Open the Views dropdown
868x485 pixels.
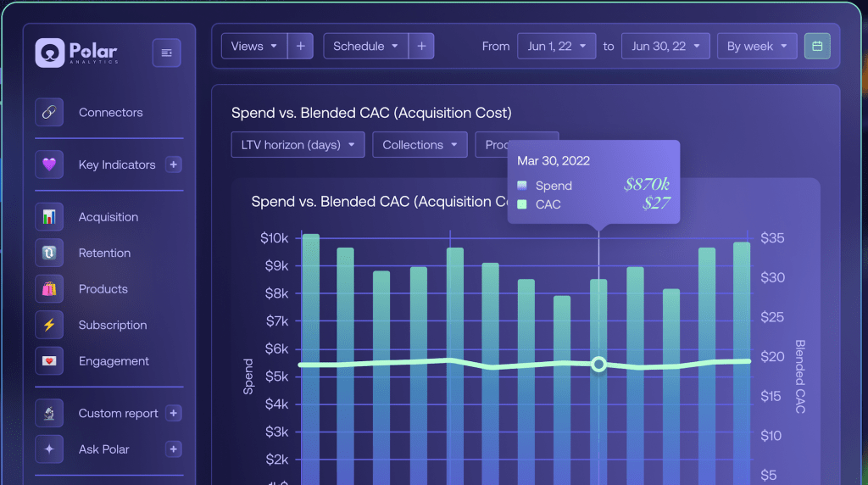[254, 46]
